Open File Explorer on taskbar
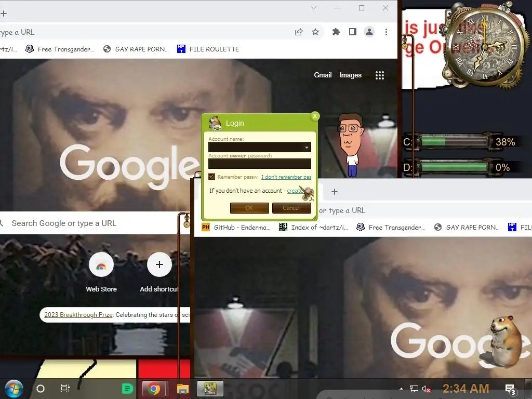532x399 pixels. click(182, 389)
